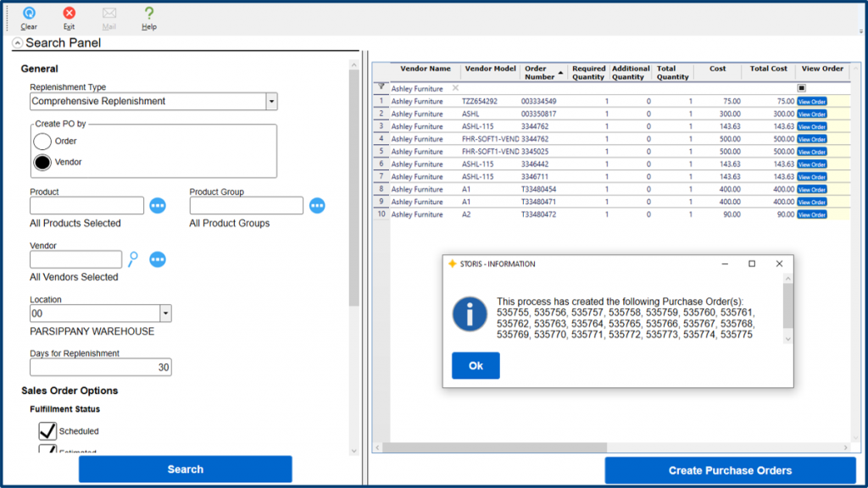Image resolution: width=868 pixels, height=488 pixels.
Task: Click the Exit toolbar icon
Action: [69, 18]
